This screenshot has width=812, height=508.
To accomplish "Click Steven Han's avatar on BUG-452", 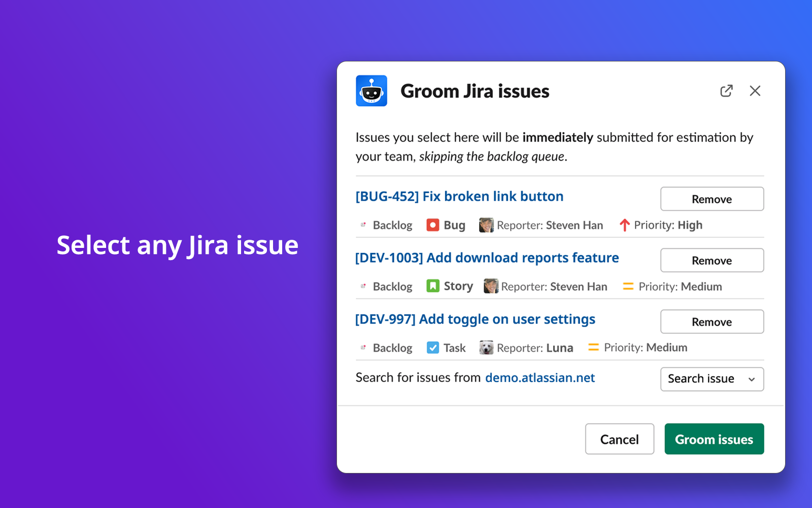I will (486, 225).
